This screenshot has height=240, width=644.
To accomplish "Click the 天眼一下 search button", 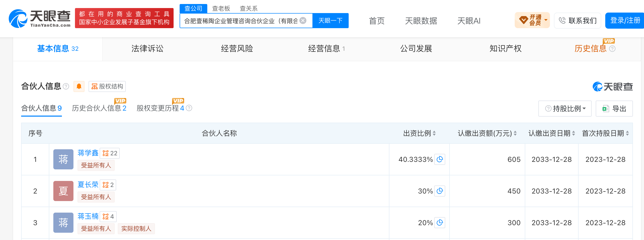I will 331,21.
